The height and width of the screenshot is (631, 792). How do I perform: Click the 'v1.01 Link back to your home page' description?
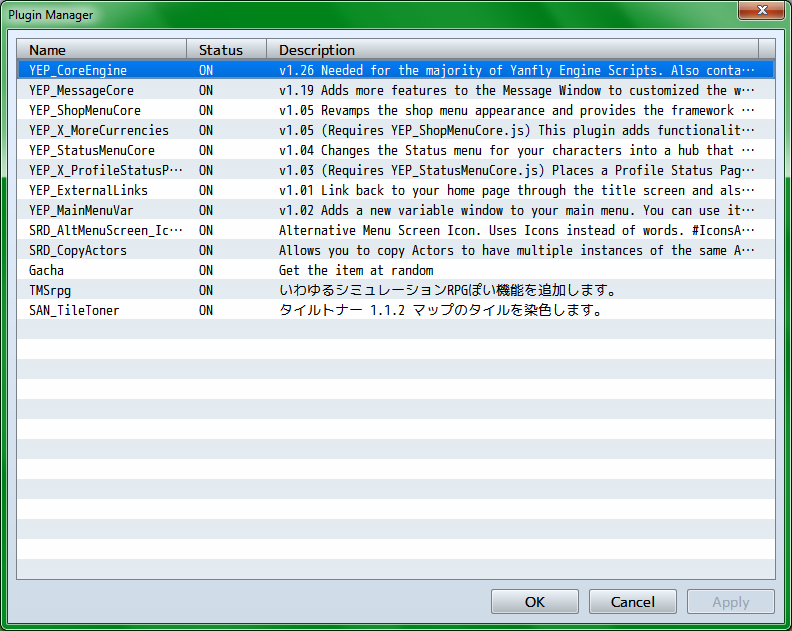[x=517, y=190]
